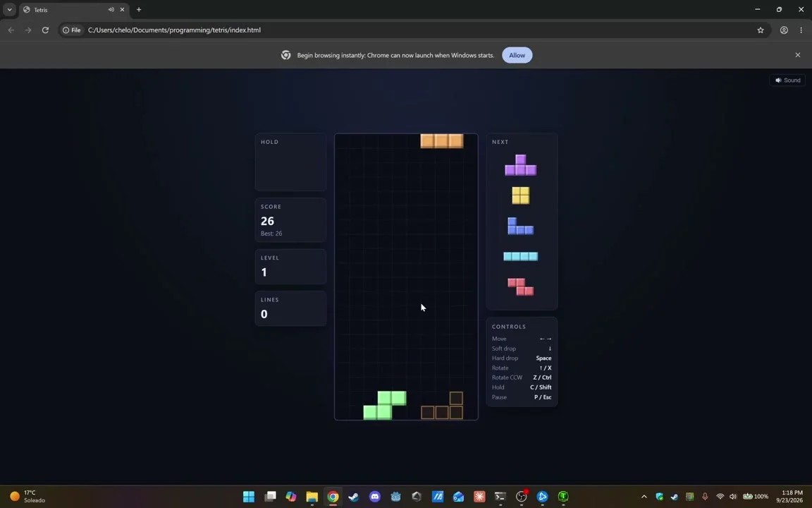This screenshot has width=812, height=508.
Task: Open Task View on the taskbar
Action: (270, 497)
